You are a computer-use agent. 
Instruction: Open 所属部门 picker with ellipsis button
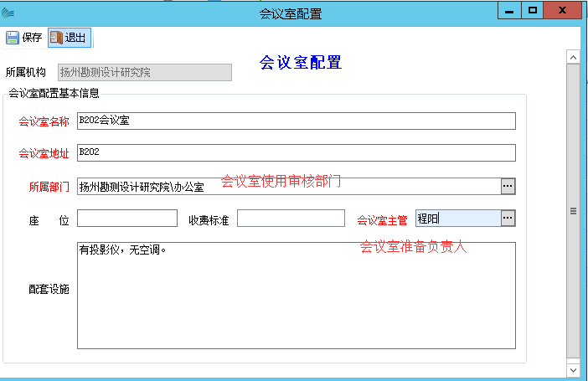508,187
